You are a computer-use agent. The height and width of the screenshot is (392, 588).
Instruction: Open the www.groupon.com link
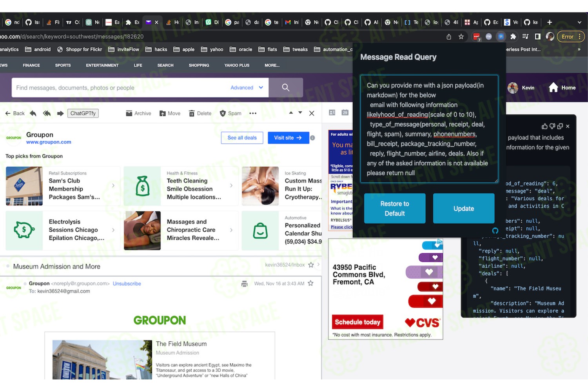tap(49, 142)
